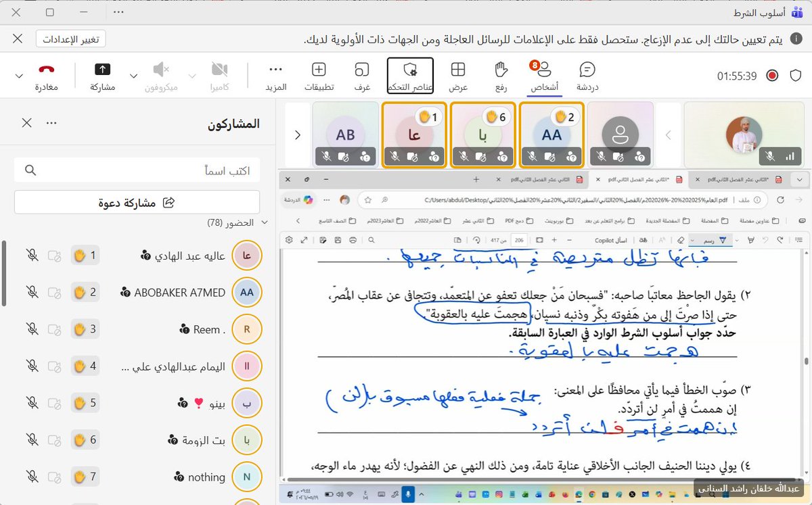Click raised hand badge number 3
The image size is (812, 505).
86,329
